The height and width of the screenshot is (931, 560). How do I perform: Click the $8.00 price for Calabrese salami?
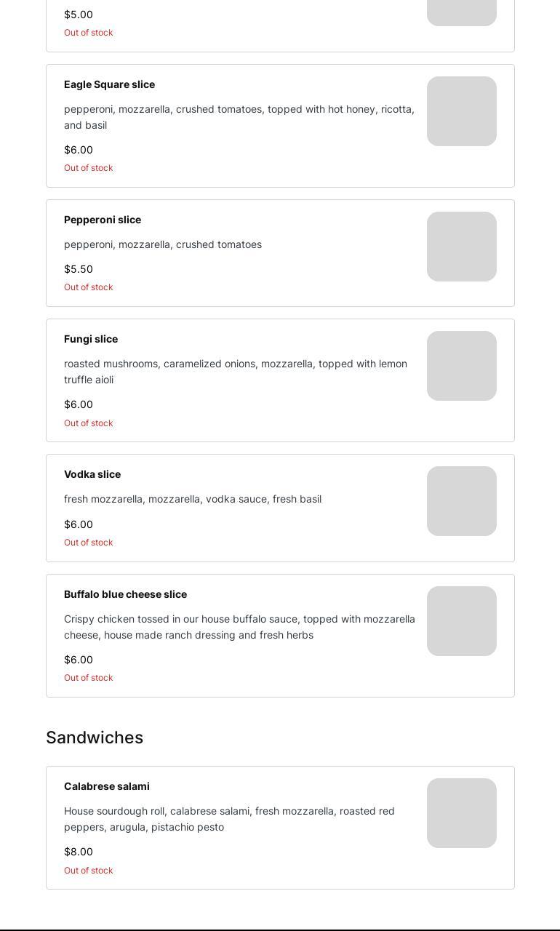[79, 852]
